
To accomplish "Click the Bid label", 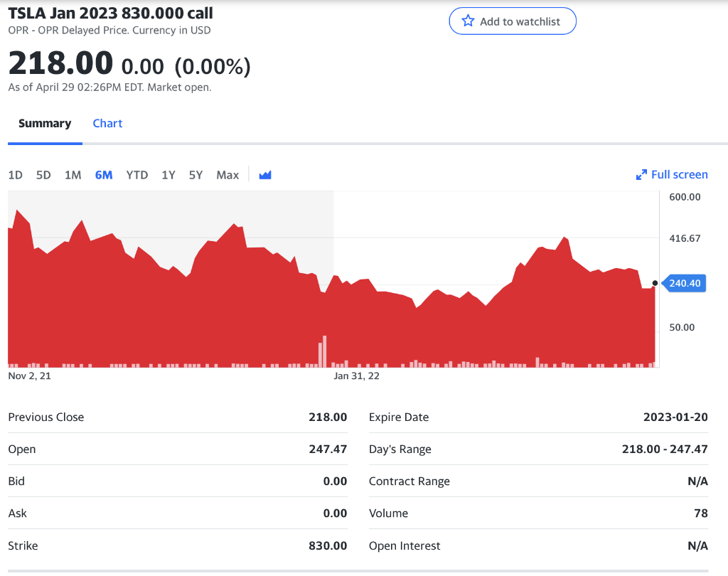I will [16, 481].
